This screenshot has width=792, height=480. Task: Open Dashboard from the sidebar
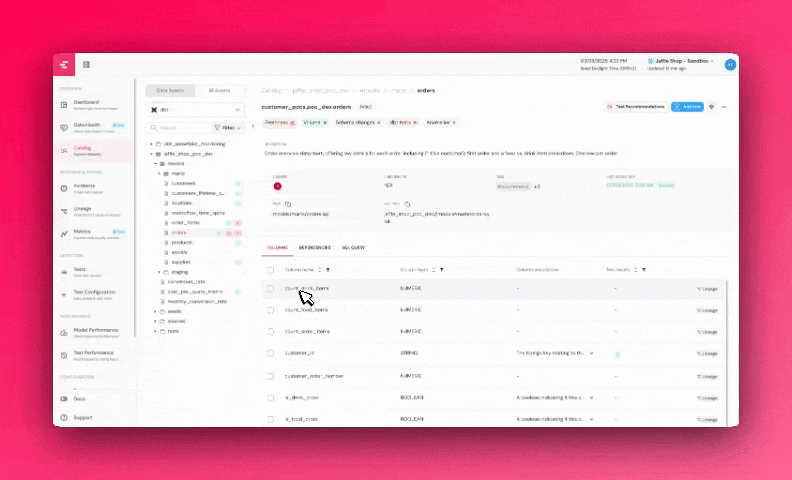click(93, 105)
